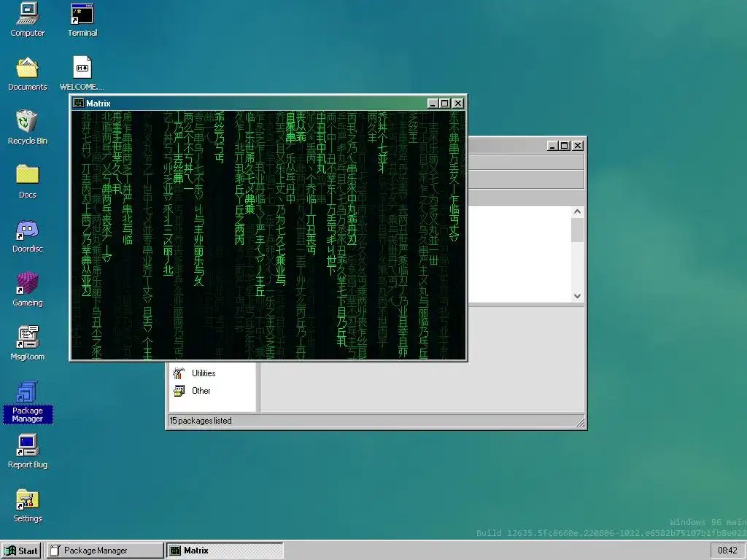Open the Recycle Bin icon
The height and width of the screenshot is (560, 747).
coord(27,127)
